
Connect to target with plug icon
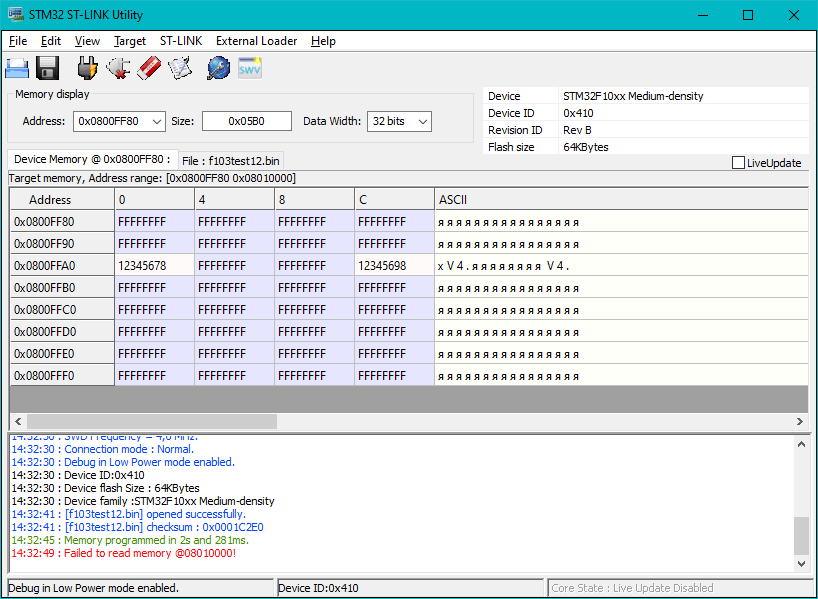(x=87, y=68)
